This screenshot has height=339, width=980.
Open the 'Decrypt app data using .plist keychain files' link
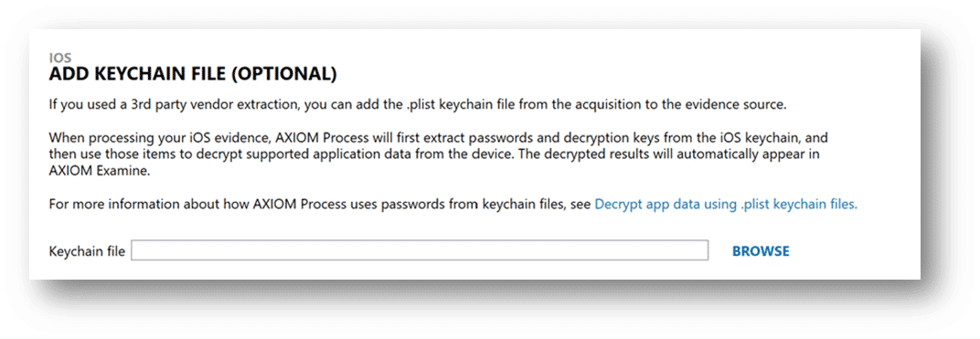[x=726, y=204]
